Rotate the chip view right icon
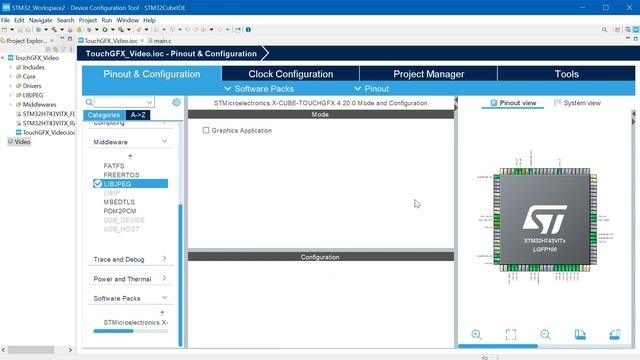This screenshot has height=360, width=640. point(615,335)
